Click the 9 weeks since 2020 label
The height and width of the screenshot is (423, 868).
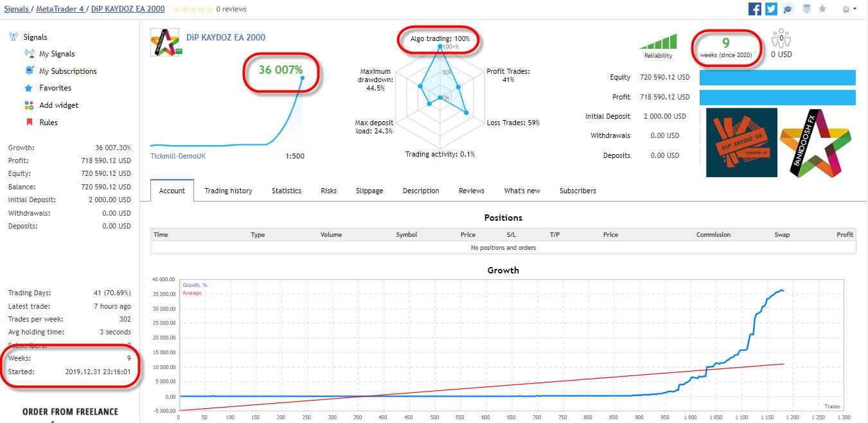(725, 48)
